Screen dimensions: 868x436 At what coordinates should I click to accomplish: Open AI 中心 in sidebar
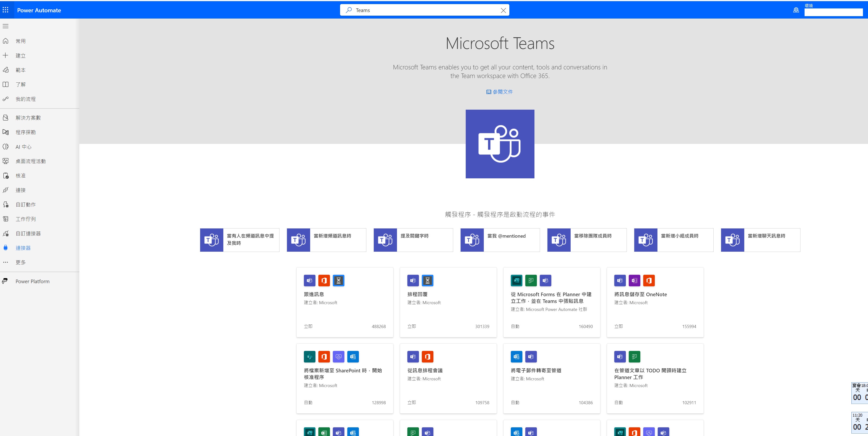click(23, 147)
